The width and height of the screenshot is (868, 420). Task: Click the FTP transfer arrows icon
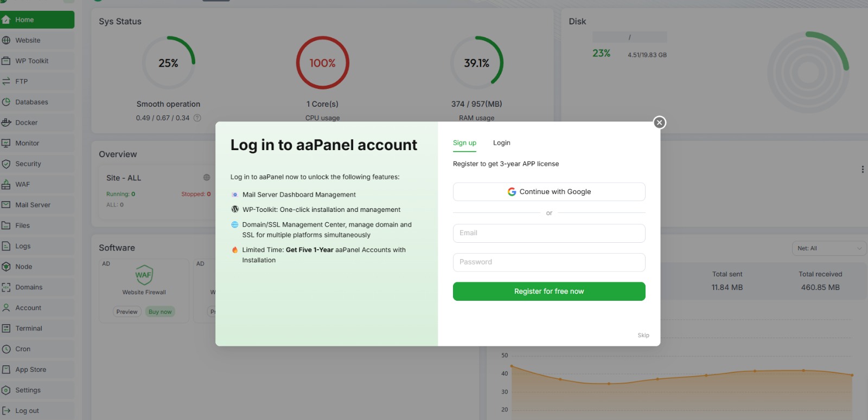[7, 81]
